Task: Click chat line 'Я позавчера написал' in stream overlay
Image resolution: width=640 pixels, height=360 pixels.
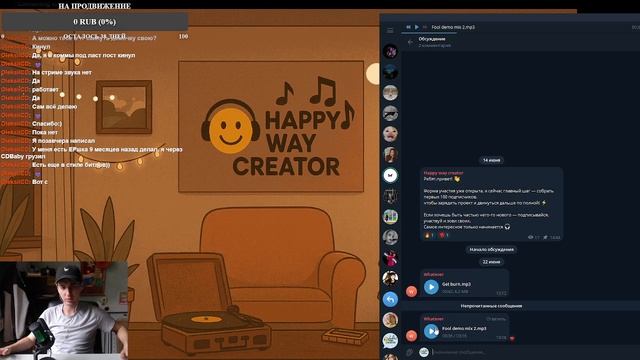Action: click(63, 140)
